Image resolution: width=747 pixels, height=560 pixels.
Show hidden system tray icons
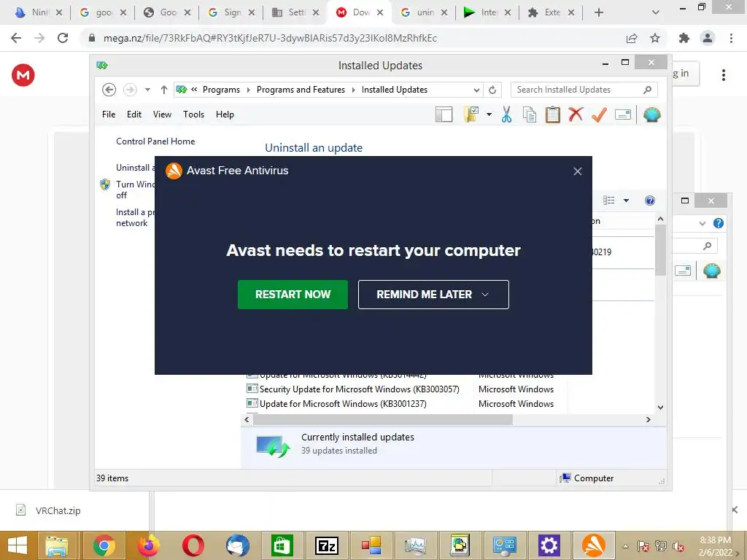625,546
